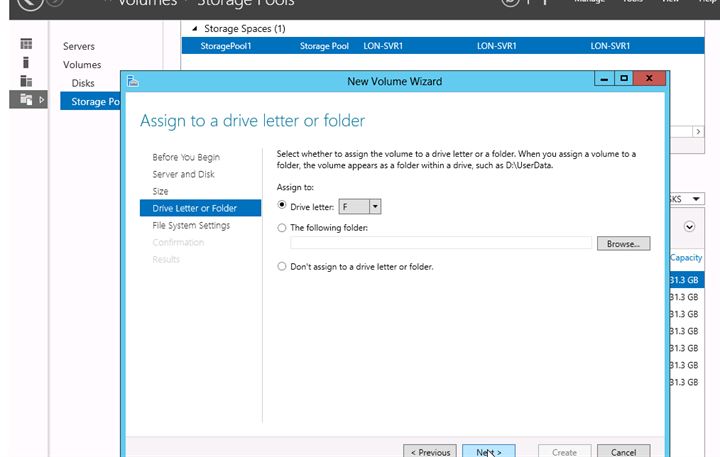Expand the circular chevron in disks panel
Image resolution: width=720 pixels, height=457 pixels.
point(689,226)
